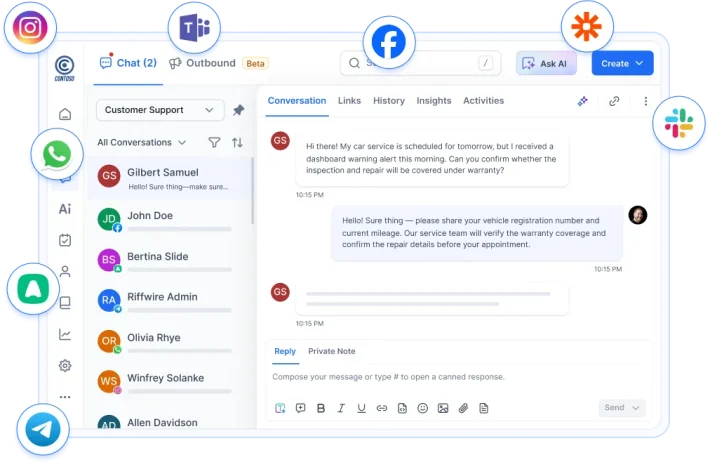
Task: Open the Activities tab
Action: [x=483, y=101]
